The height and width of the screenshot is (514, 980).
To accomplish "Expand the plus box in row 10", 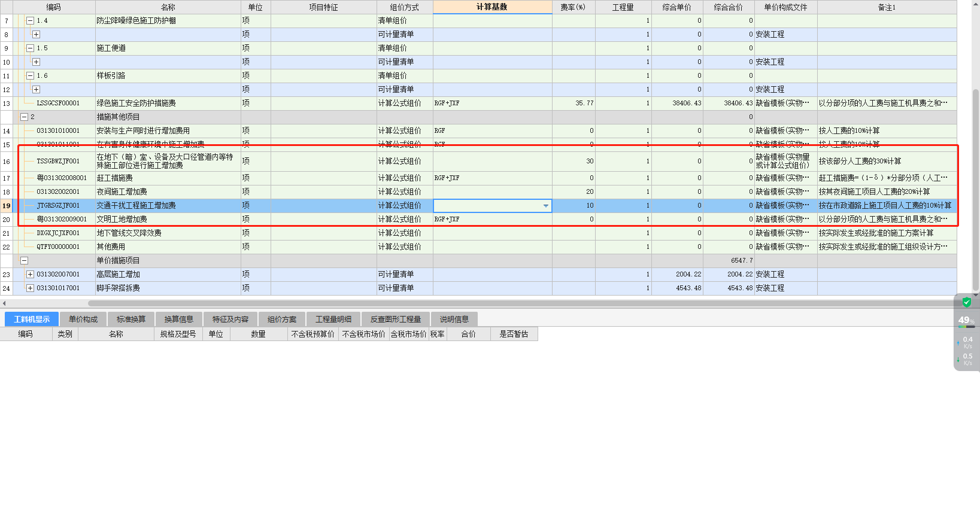I will (x=36, y=62).
